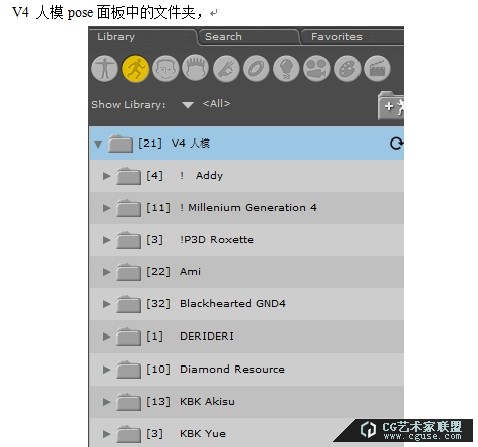
Task: Select the Figures category icon
Action: click(x=104, y=69)
